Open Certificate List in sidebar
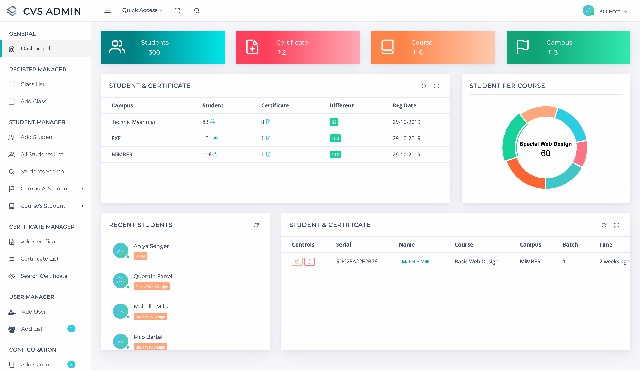This screenshot has height=371, width=640. pyautogui.click(x=39, y=259)
